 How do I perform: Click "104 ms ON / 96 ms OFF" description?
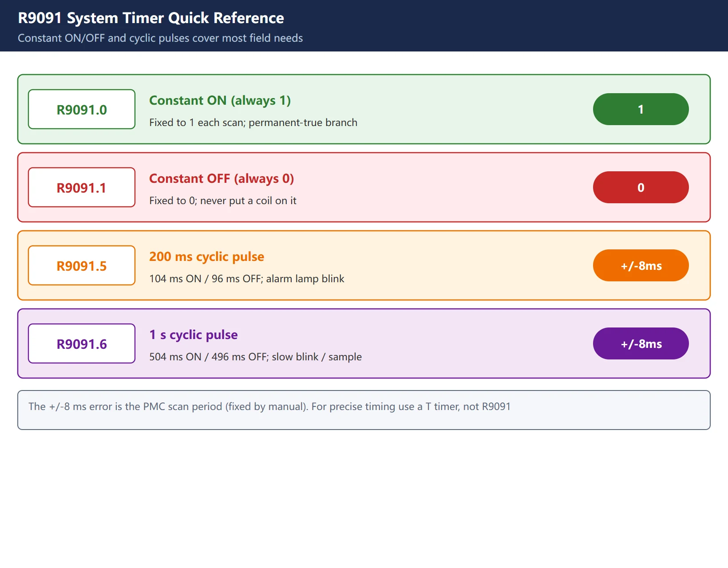tap(247, 279)
